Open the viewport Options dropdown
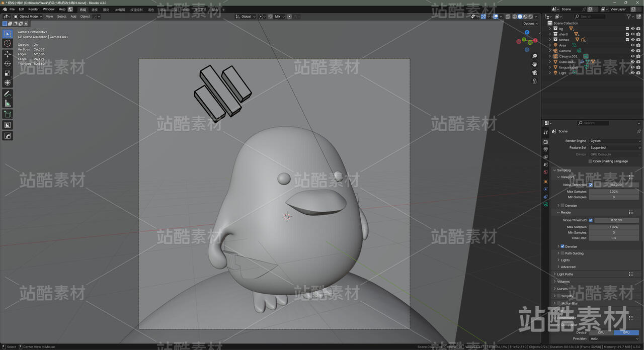 coord(530,24)
